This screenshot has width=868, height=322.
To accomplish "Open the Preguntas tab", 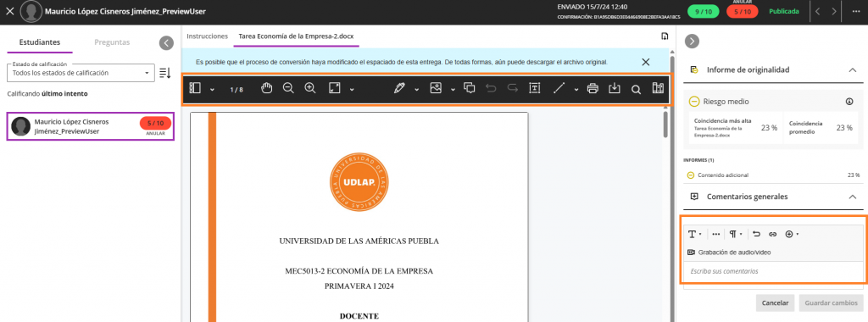I will [x=112, y=42].
